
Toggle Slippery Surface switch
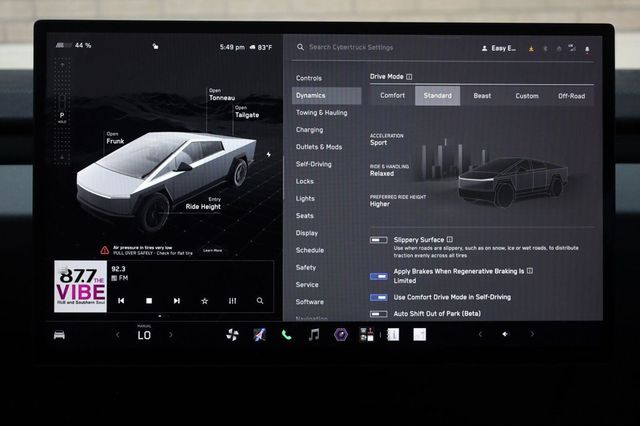coord(379,240)
